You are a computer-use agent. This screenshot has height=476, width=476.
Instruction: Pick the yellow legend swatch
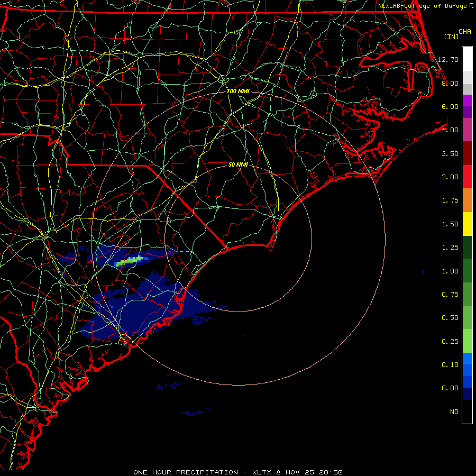(x=467, y=224)
